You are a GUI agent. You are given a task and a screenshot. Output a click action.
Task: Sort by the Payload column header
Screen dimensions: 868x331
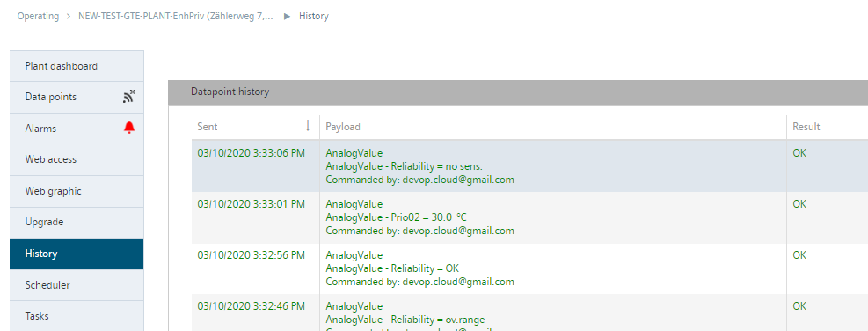[343, 127]
